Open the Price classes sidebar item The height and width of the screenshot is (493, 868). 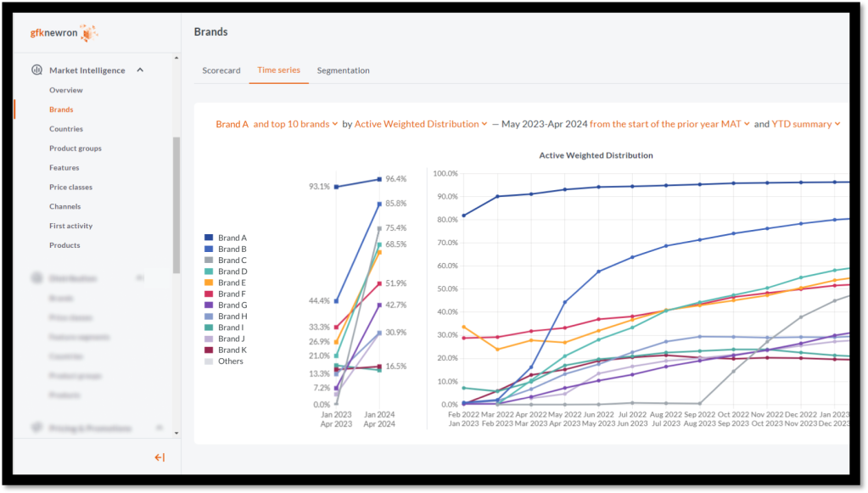click(71, 187)
